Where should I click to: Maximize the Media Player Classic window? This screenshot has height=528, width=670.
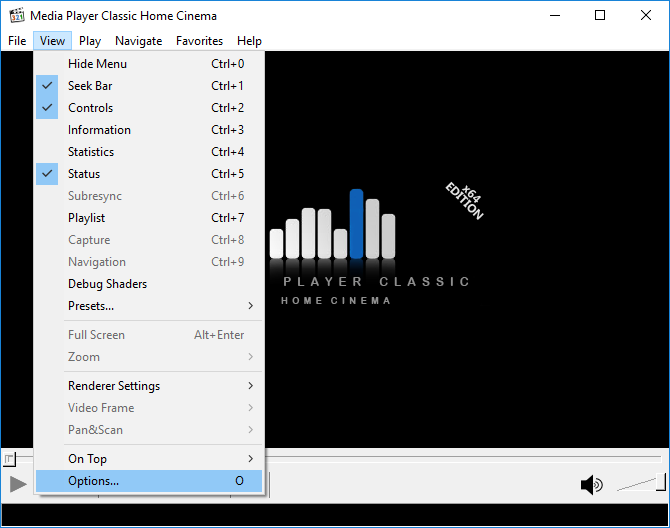click(x=600, y=15)
